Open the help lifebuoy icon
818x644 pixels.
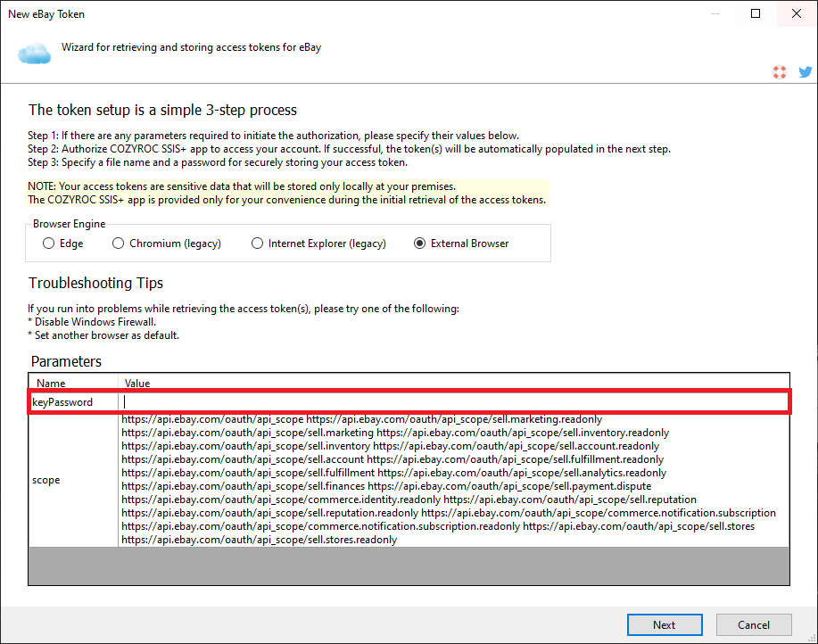click(780, 72)
